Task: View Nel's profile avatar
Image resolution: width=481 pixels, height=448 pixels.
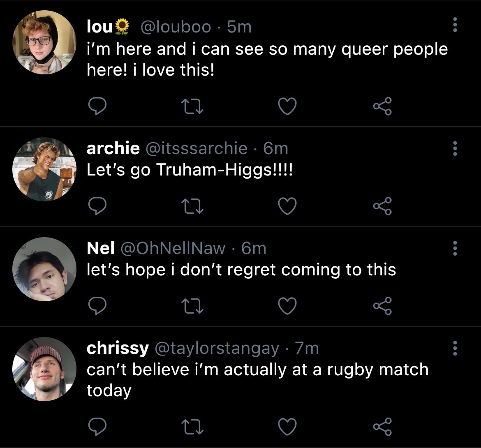Action: click(44, 269)
